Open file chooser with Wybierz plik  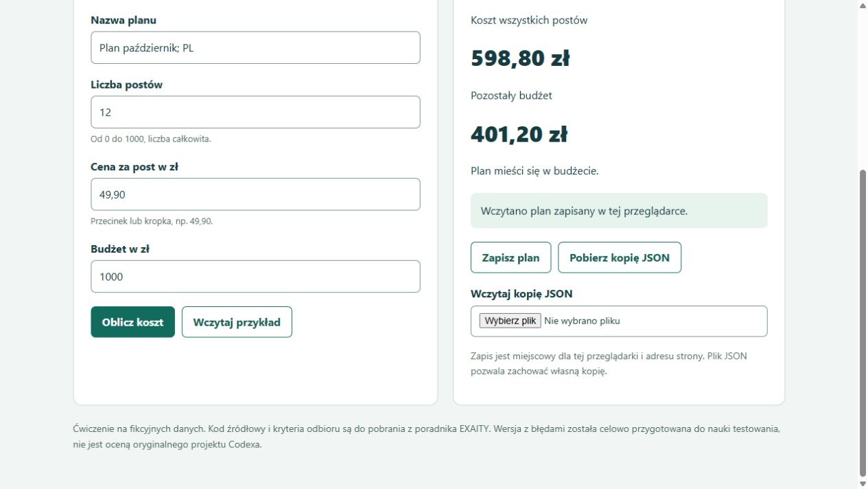[x=510, y=321]
